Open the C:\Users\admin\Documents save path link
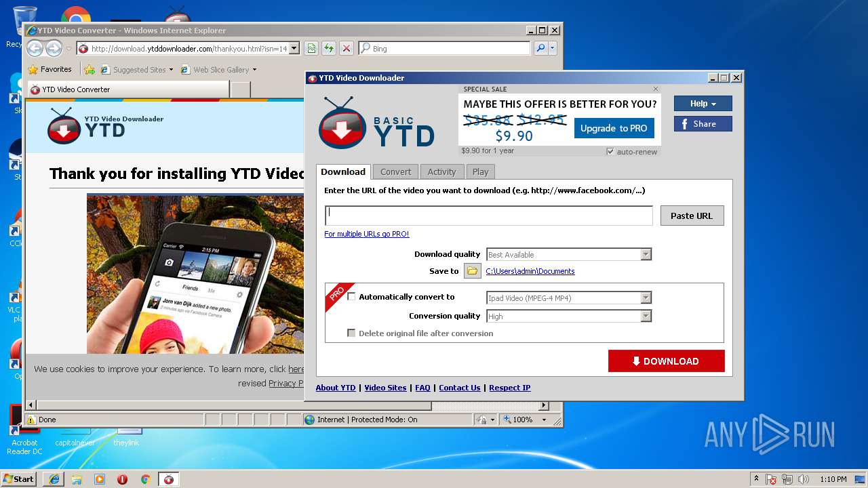This screenshot has height=488, width=868. [x=530, y=271]
